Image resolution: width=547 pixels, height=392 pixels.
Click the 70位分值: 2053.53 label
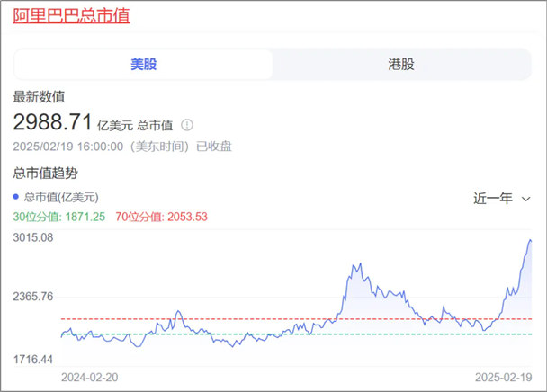tap(162, 217)
